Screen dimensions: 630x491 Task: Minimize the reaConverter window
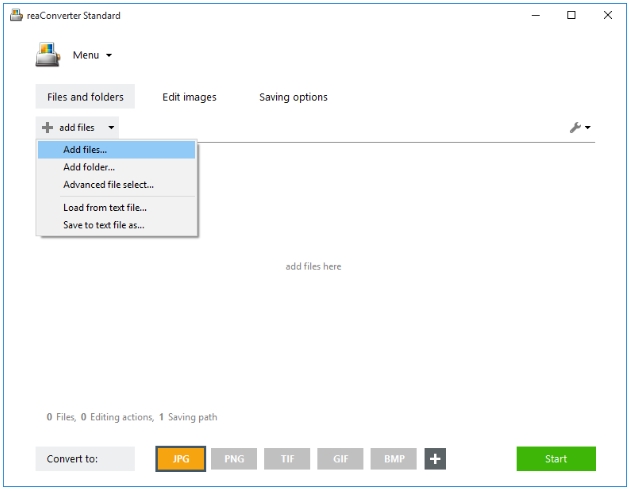click(536, 15)
